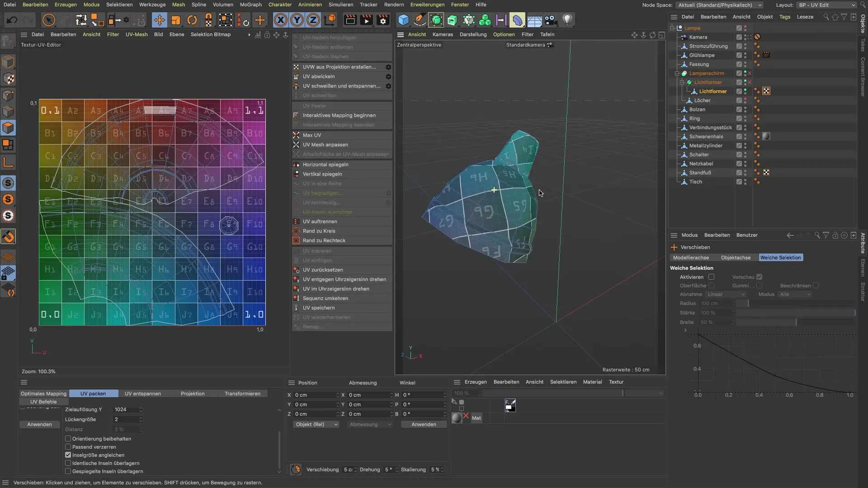Run UV auftrennen command

342,221
